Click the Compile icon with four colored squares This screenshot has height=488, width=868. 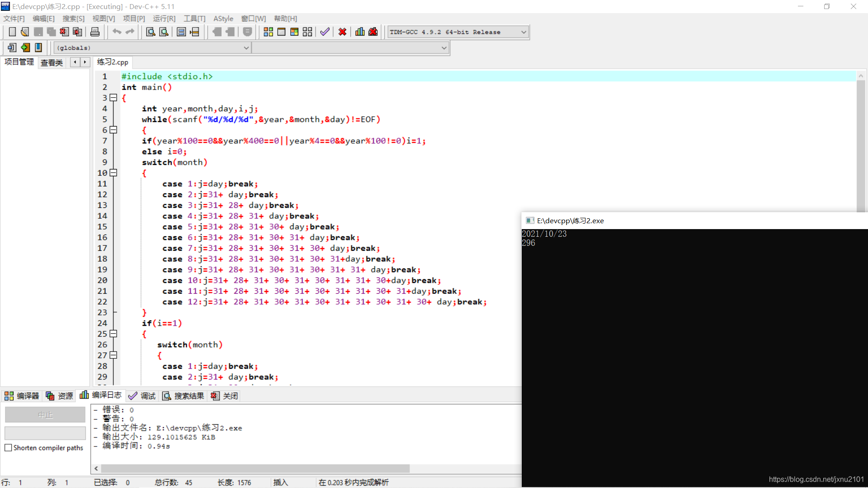tap(269, 32)
